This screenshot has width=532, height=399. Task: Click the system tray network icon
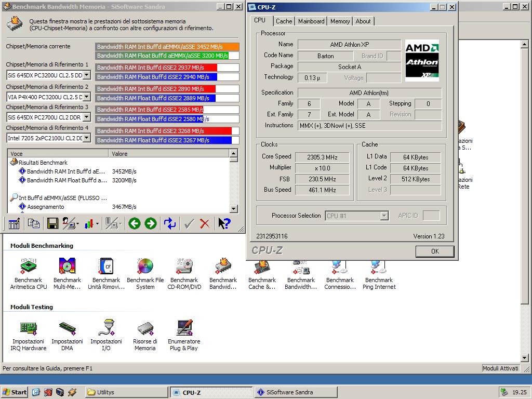pyautogui.click(x=504, y=392)
